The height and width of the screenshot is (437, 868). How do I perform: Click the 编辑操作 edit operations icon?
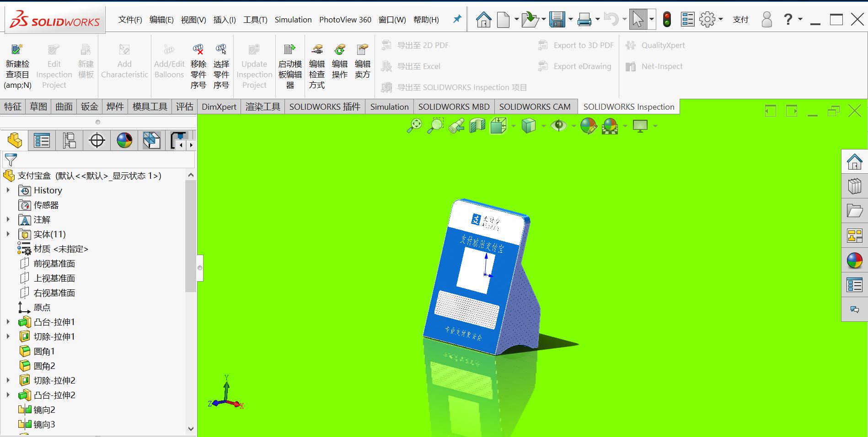coord(340,61)
